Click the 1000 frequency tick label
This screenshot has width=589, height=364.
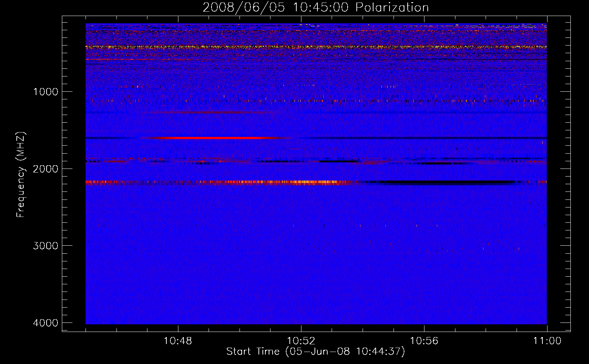pos(46,92)
